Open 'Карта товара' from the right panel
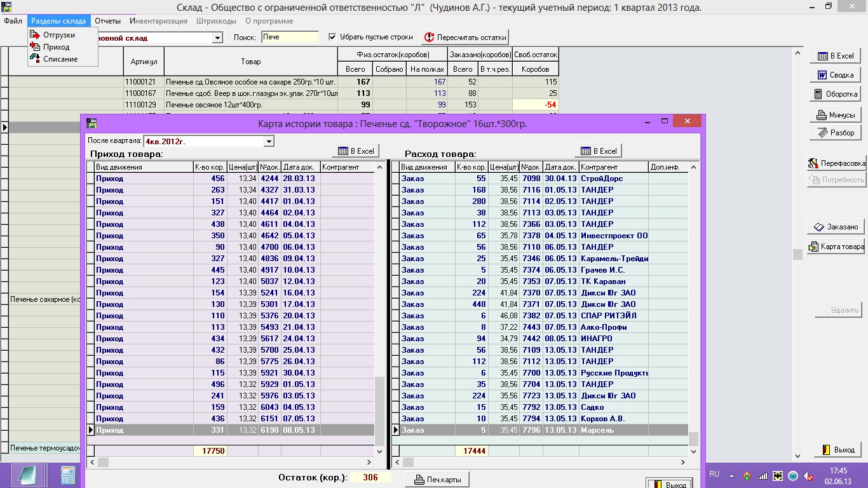The height and width of the screenshot is (488, 868). [836, 247]
